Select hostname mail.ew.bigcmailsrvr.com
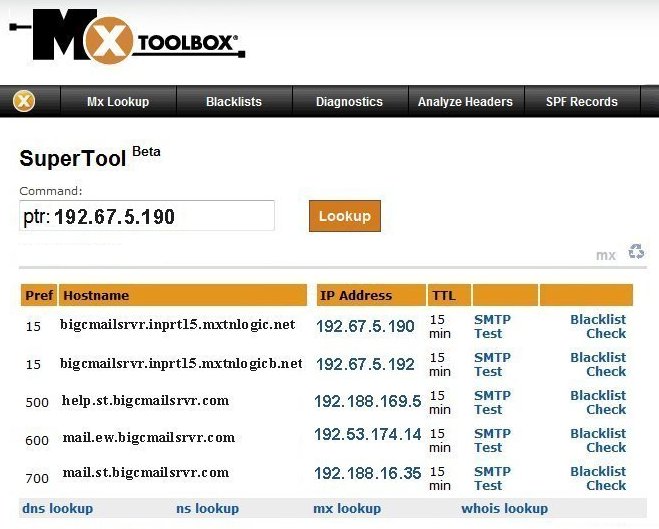659x529 pixels. coord(149,438)
